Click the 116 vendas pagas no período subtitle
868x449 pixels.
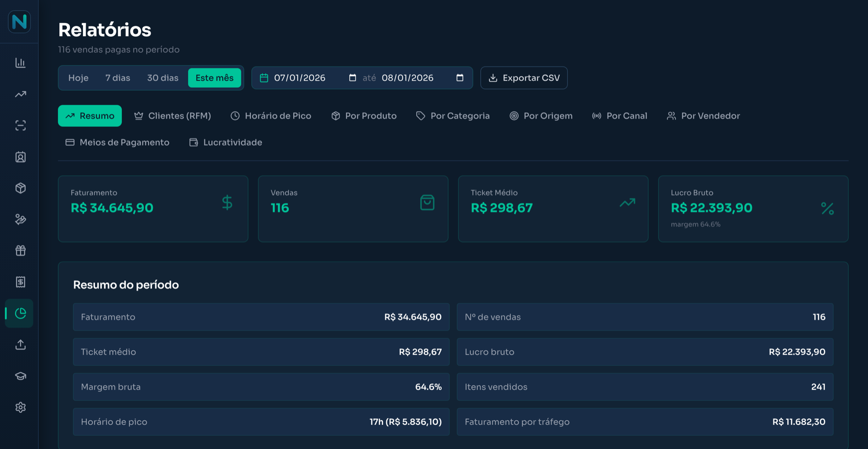point(119,50)
